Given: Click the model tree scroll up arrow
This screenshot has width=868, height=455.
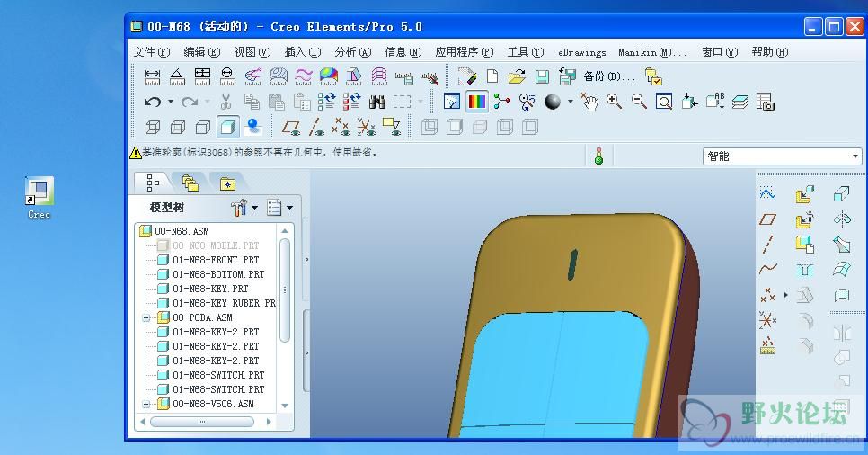Looking at the screenshot, I should (285, 230).
